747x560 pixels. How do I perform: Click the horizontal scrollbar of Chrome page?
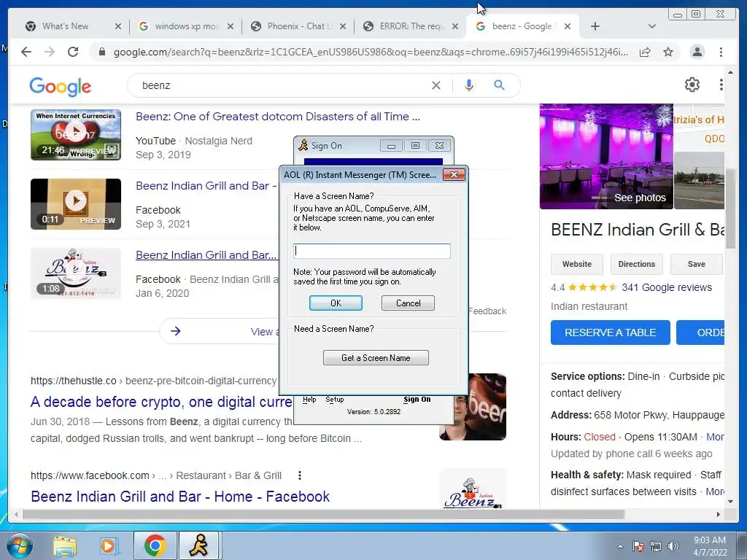(x=323, y=514)
